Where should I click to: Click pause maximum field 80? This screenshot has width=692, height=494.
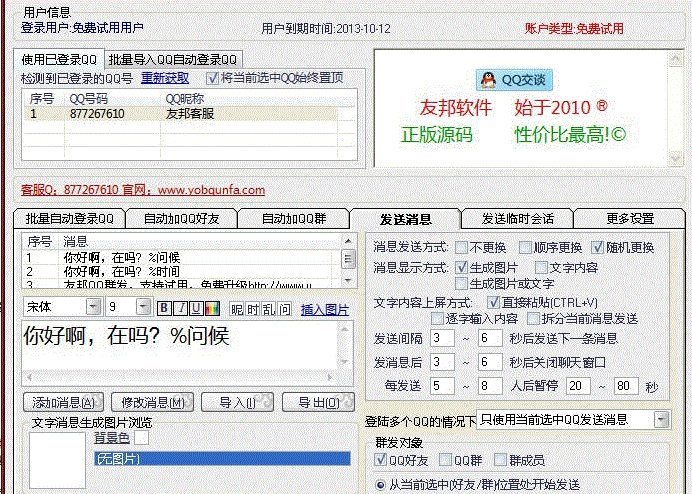(626, 386)
